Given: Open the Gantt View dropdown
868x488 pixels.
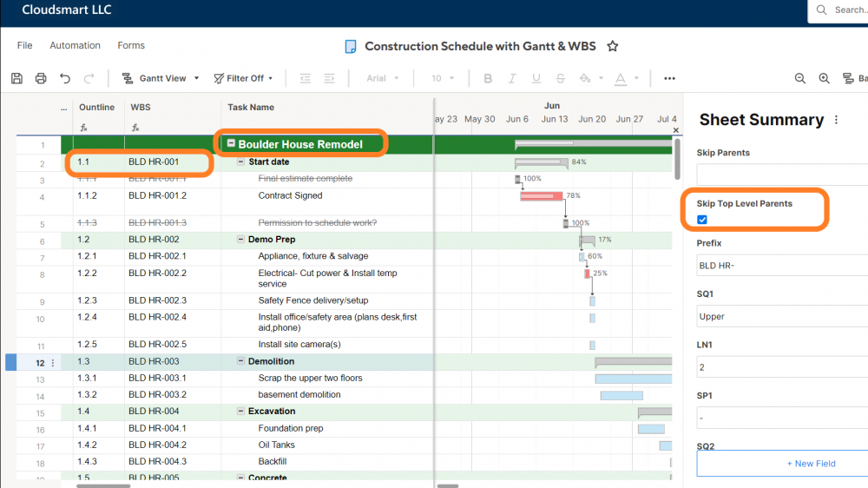Looking at the screenshot, I should click(161, 78).
